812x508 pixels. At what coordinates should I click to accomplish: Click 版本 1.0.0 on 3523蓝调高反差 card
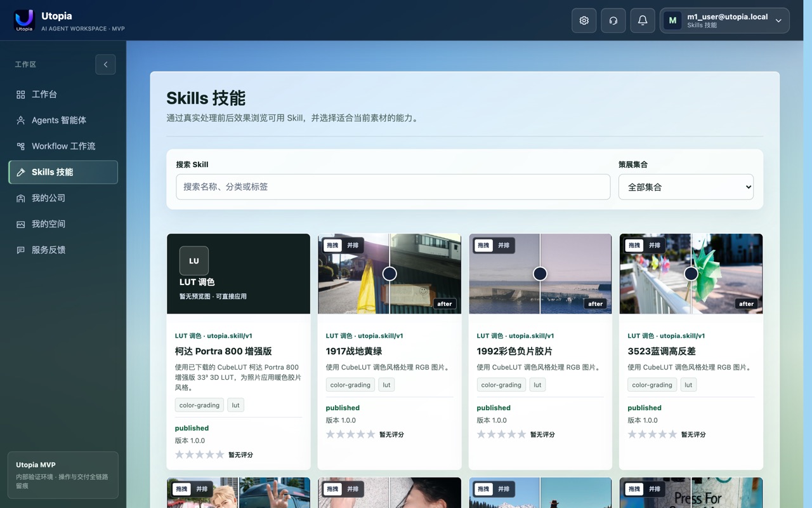pyautogui.click(x=643, y=420)
